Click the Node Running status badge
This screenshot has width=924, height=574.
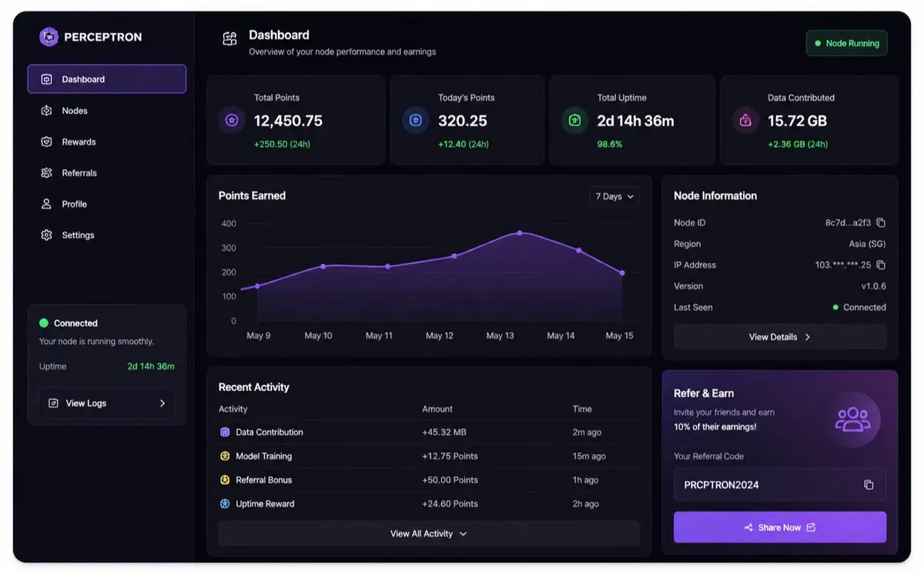coord(846,44)
